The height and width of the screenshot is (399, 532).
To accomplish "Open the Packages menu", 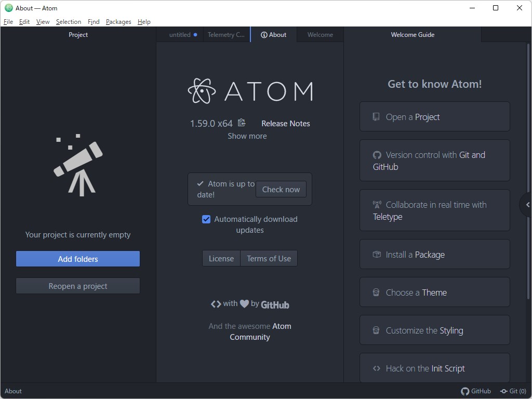I will [118, 22].
